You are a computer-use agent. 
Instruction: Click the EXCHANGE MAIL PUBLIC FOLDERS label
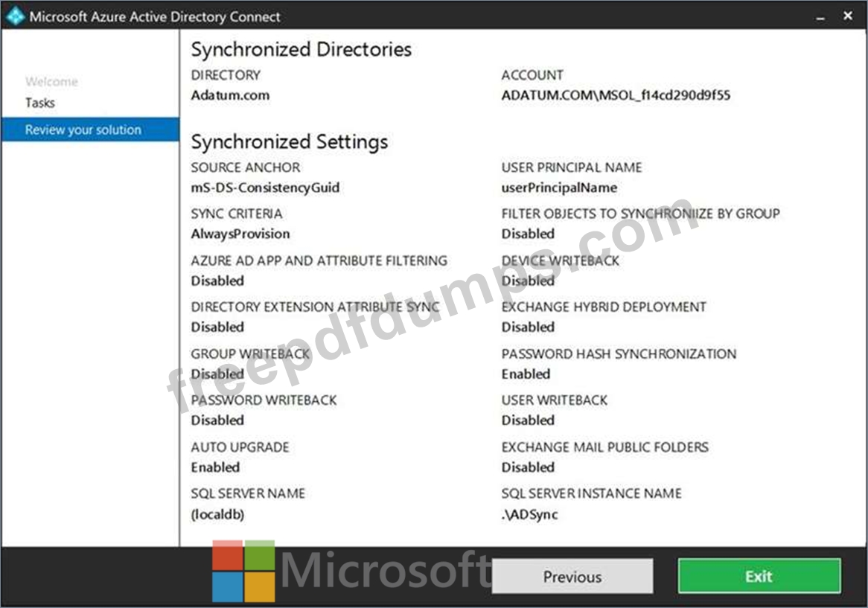[605, 447]
